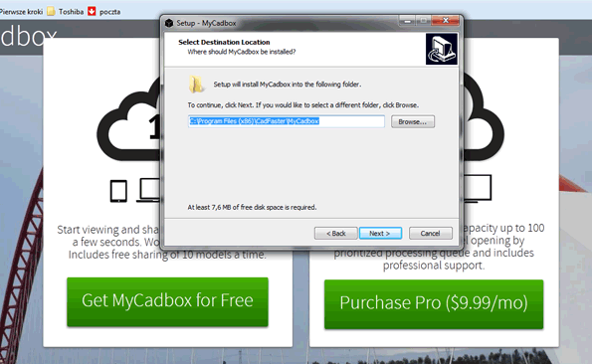
Task: Click 'Setup will install MyCadbox into the following folder' text
Action: (287, 85)
